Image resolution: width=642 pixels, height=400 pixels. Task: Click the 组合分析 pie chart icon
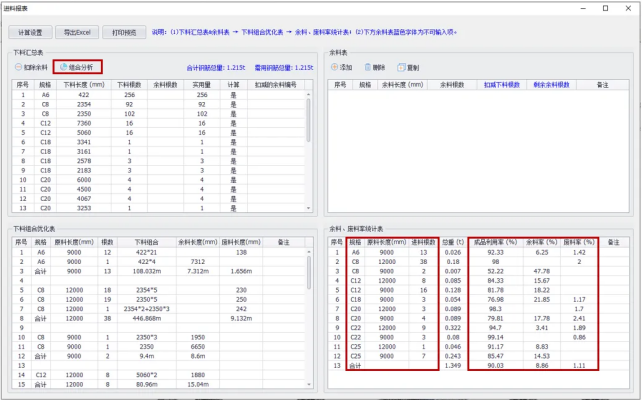tap(63, 68)
